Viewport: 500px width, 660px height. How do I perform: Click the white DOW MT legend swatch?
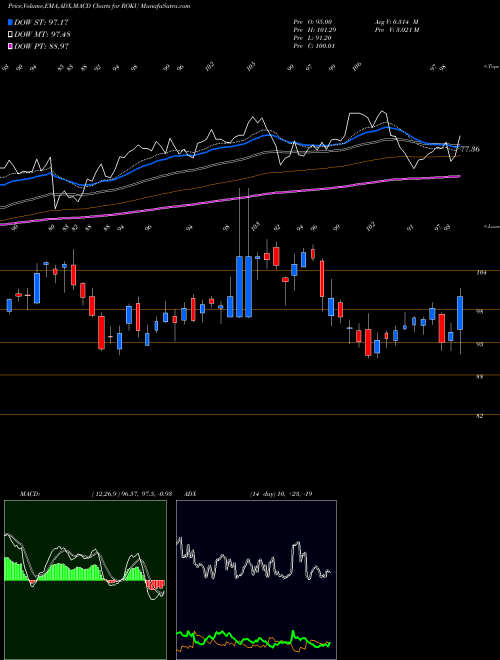coord(10,35)
